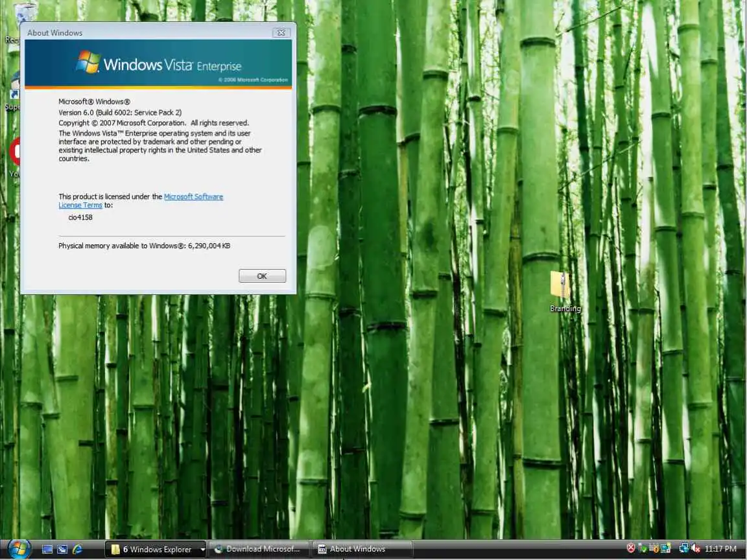Select the About Windows taskbar button

(x=362, y=550)
